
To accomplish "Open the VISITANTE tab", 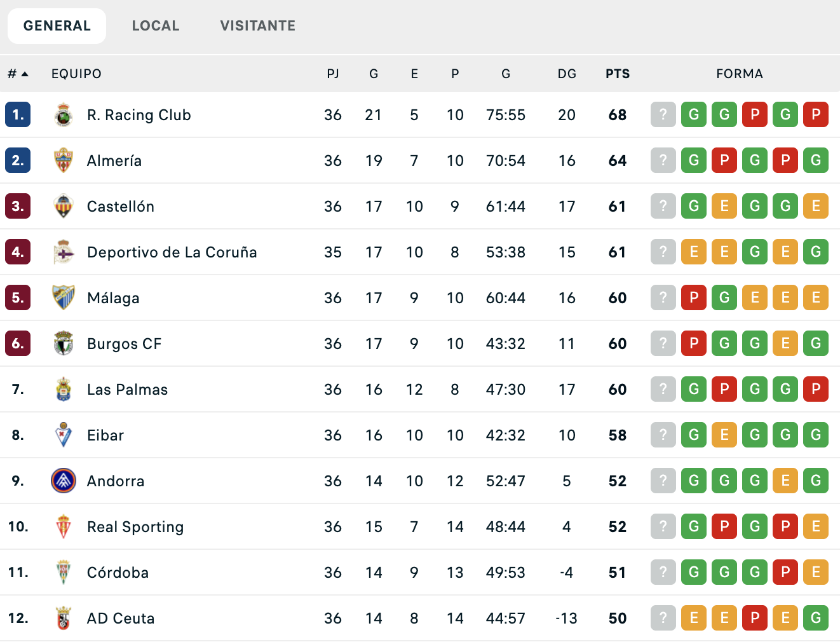I will pos(257,25).
